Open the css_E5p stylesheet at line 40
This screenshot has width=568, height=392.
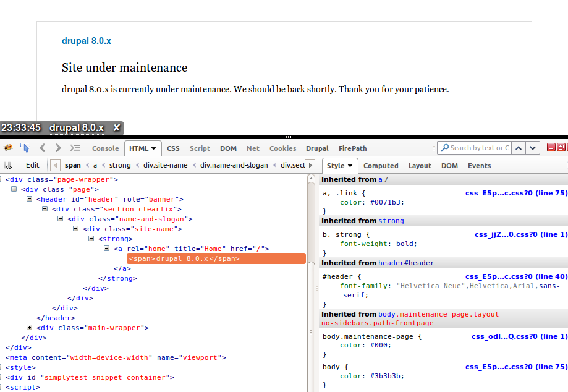(x=517, y=276)
